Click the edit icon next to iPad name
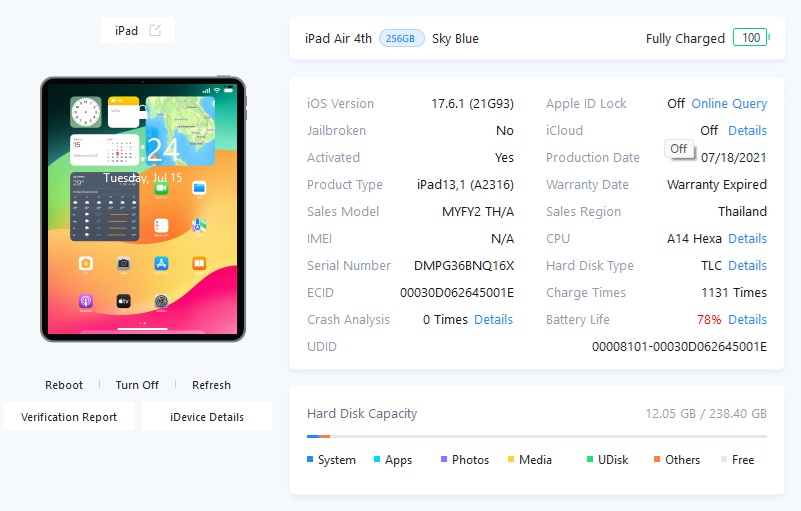801x511 pixels. point(155,31)
